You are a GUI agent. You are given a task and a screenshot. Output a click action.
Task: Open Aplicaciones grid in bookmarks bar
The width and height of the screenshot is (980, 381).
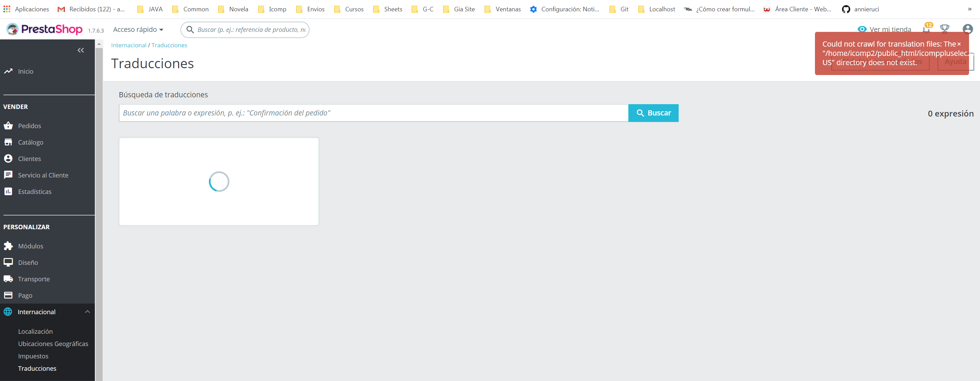pyautogui.click(x=26, y=9)
